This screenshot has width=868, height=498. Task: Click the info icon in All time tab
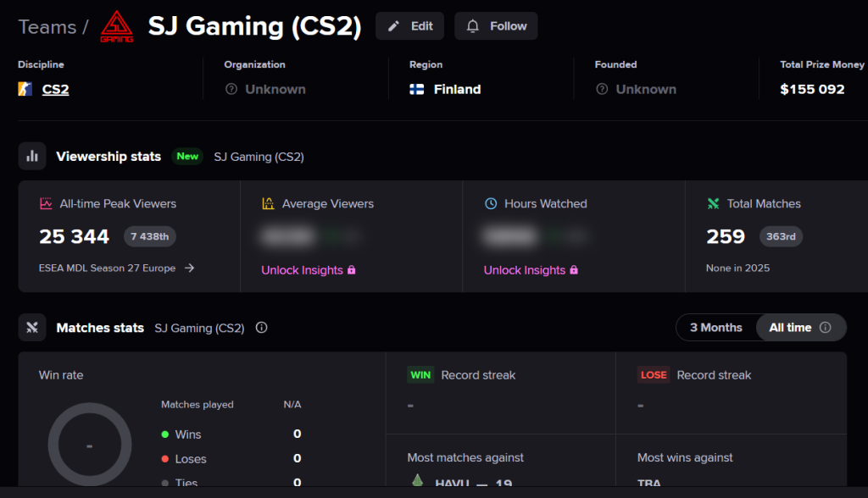click(826, 328)
